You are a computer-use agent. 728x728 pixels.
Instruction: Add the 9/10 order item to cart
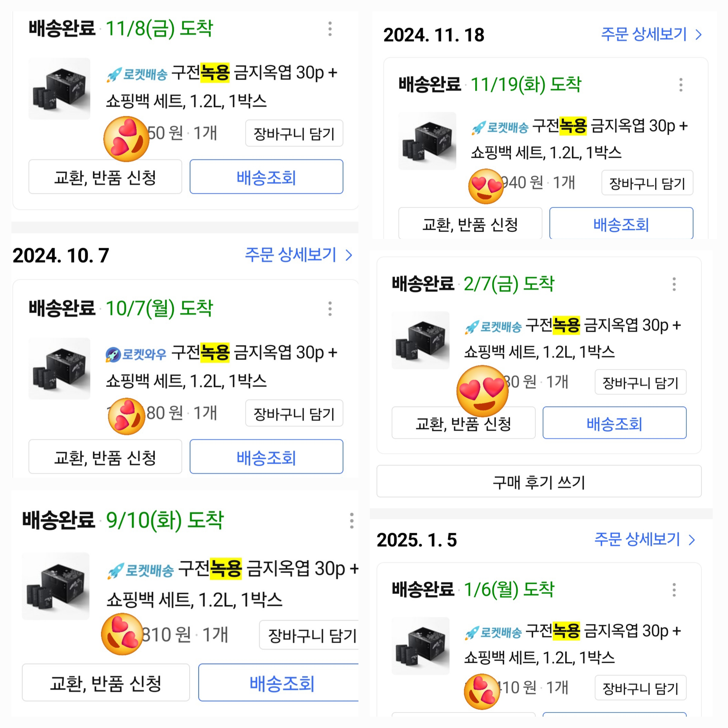pos(311,635)
